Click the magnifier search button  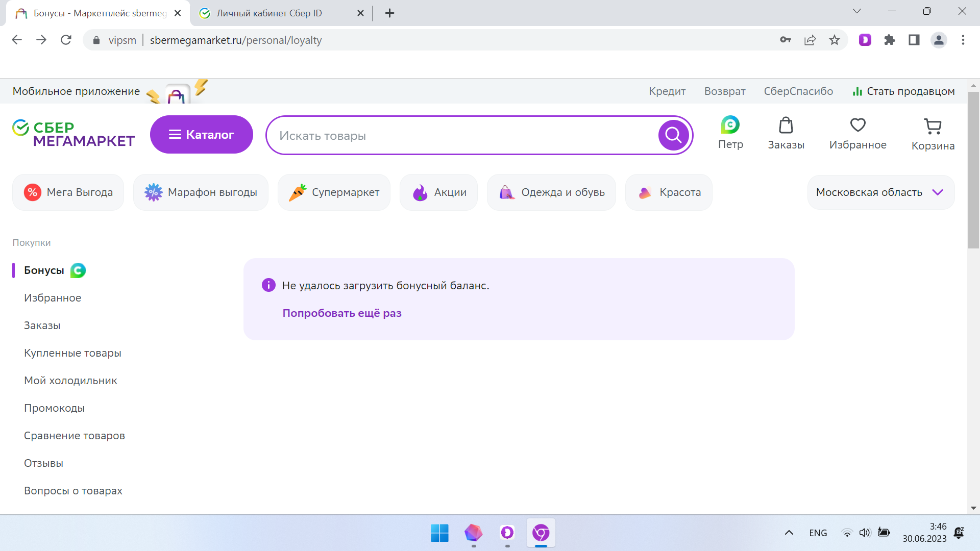[x=673, y=135]
